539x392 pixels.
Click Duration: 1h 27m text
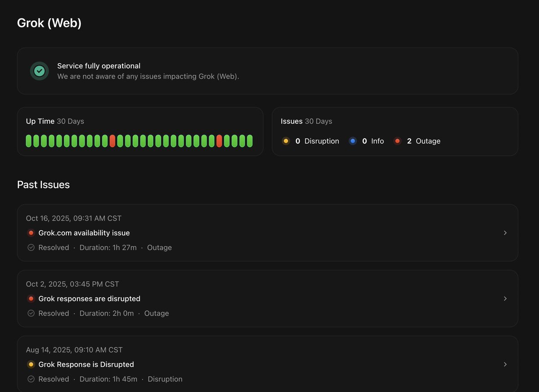108,247
